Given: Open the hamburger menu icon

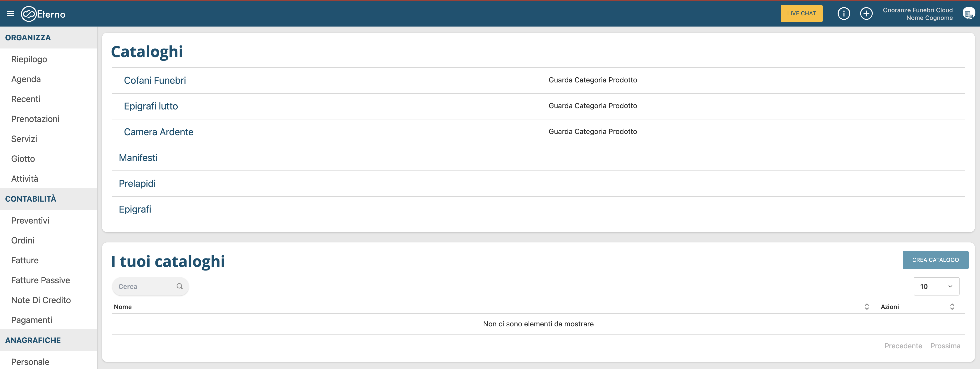Looking at the screenshot, I should pos(10,14).
